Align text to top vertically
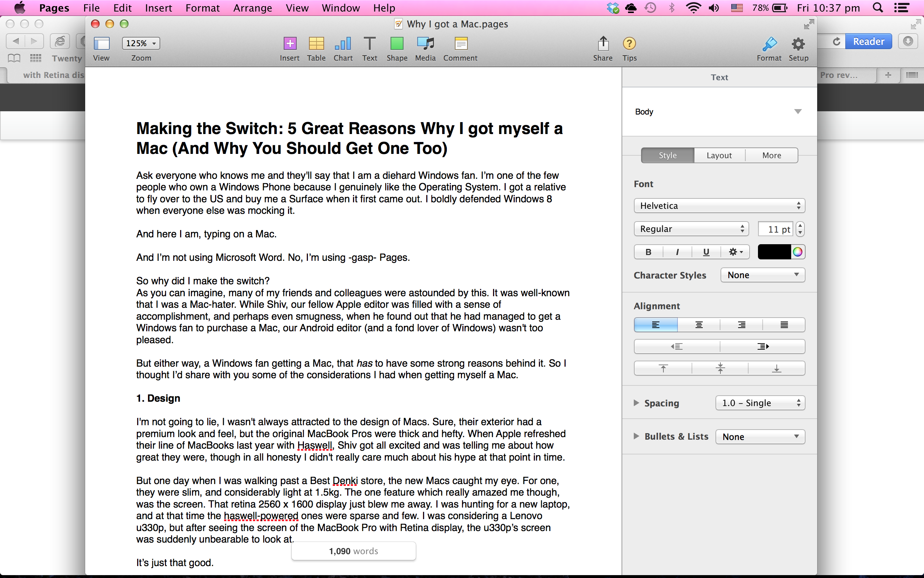 pyautogui.click(x=663, y=368)
